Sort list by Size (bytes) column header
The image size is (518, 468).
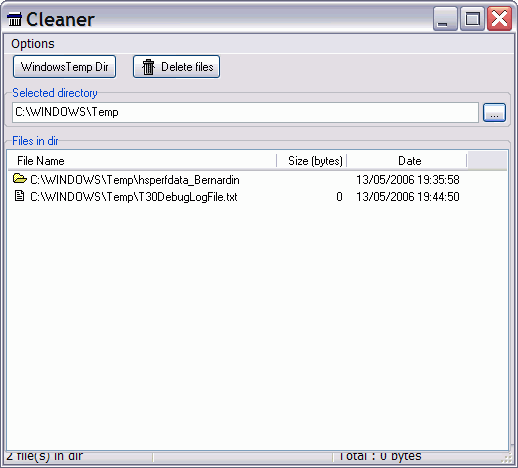312,161
